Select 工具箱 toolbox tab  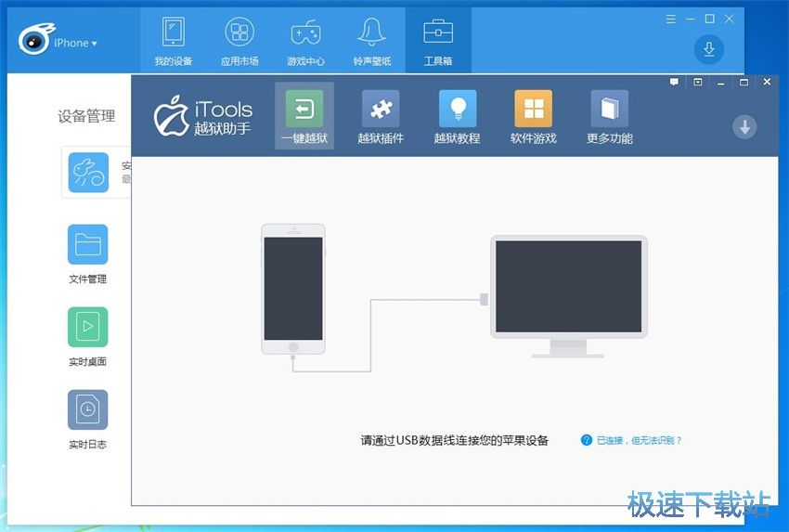pos(438,42)
